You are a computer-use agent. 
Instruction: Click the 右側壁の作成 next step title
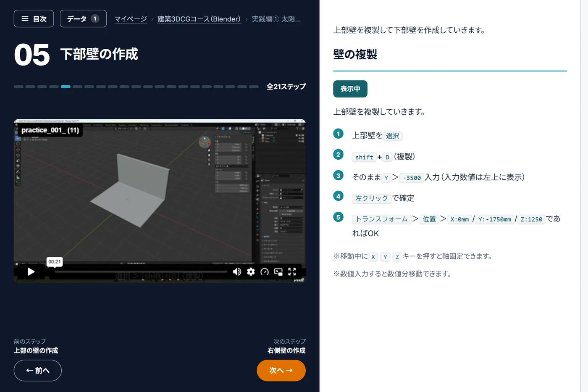point(286,350)
